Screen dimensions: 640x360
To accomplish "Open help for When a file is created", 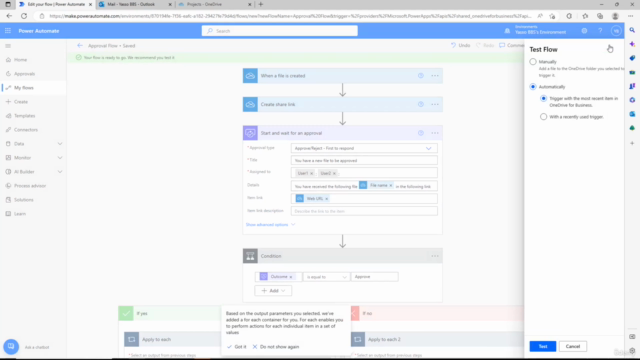I will pyautogui.click(x=420, y=76).
